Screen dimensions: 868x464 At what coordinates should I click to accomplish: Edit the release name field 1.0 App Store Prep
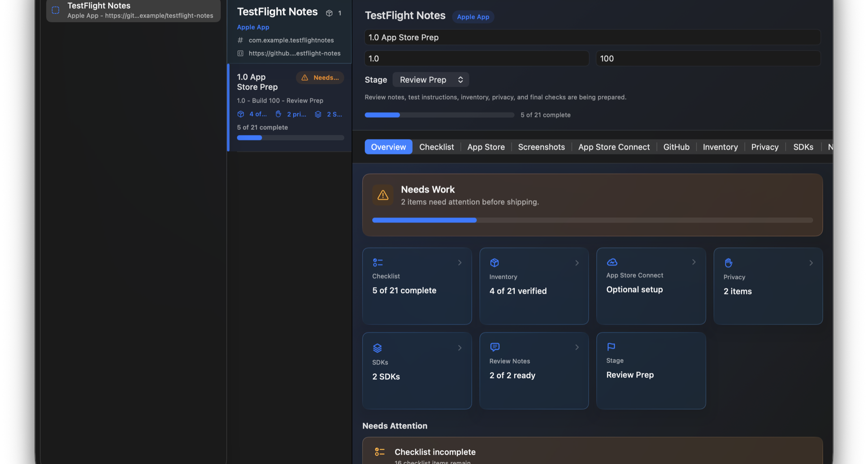pyautogui.click(x=592, y=38)
